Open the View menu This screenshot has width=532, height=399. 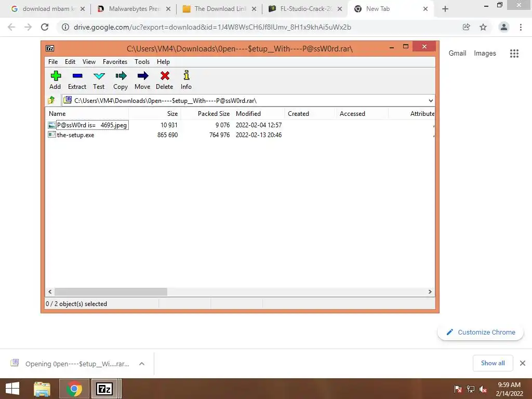(x=89, y=62)
